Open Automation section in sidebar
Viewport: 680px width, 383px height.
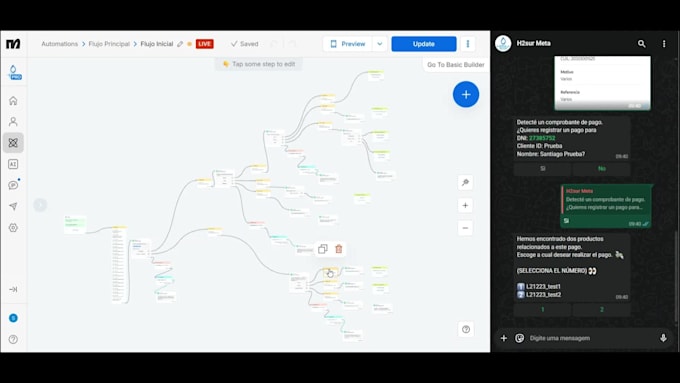[x=13, y=143]
